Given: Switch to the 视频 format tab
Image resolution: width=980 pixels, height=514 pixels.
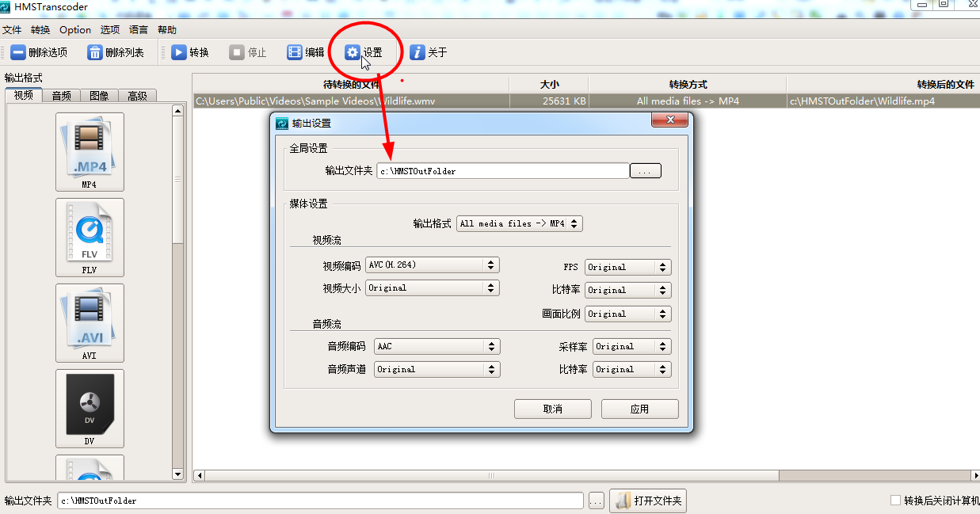Looking at the screenshot, I should click(x=24, y=95).
